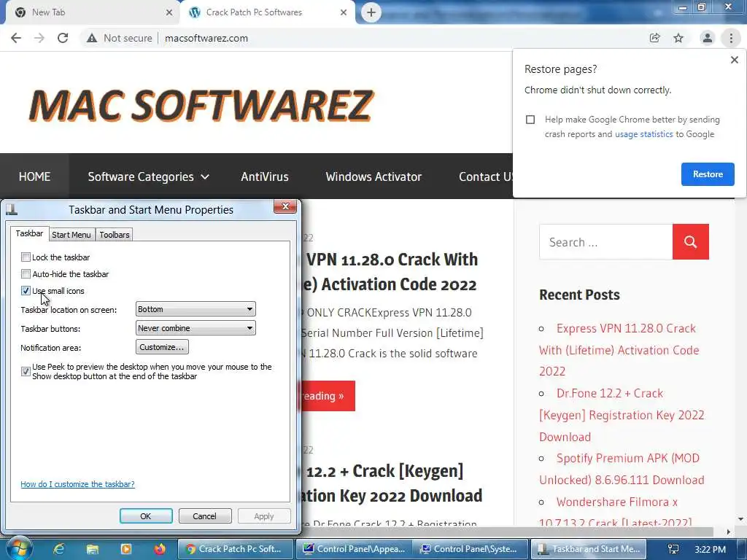Click the Apply button

pyautogui.click(x=264, y=516)
